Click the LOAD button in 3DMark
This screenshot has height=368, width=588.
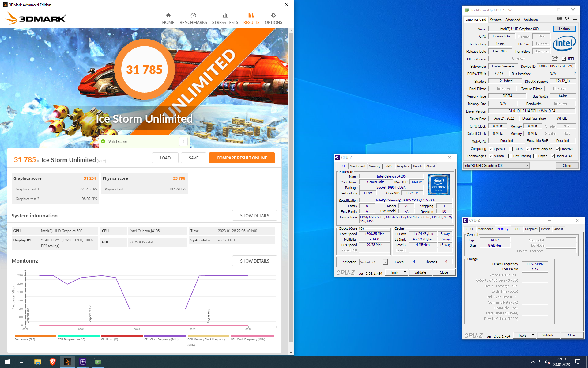165,158
